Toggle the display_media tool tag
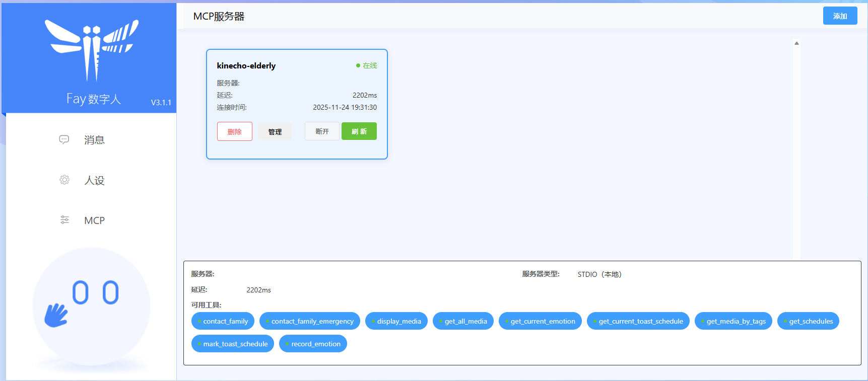The width and height of the screenshot is (868, 381). pyautogui.click(x=396, y=321)
